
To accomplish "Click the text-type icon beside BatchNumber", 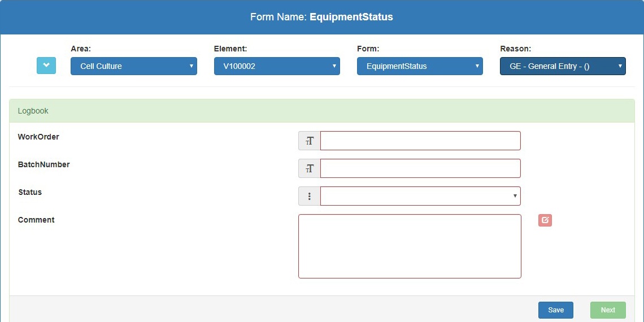I will coord(309,168).
